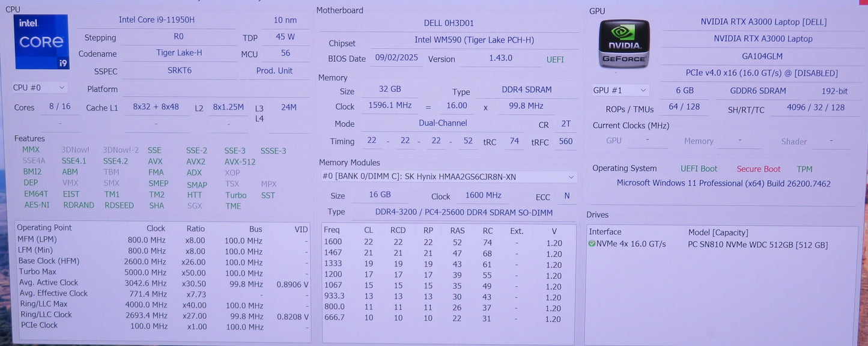Click the UEFI Boot label

pyautogui.click(x=699, y=169)
